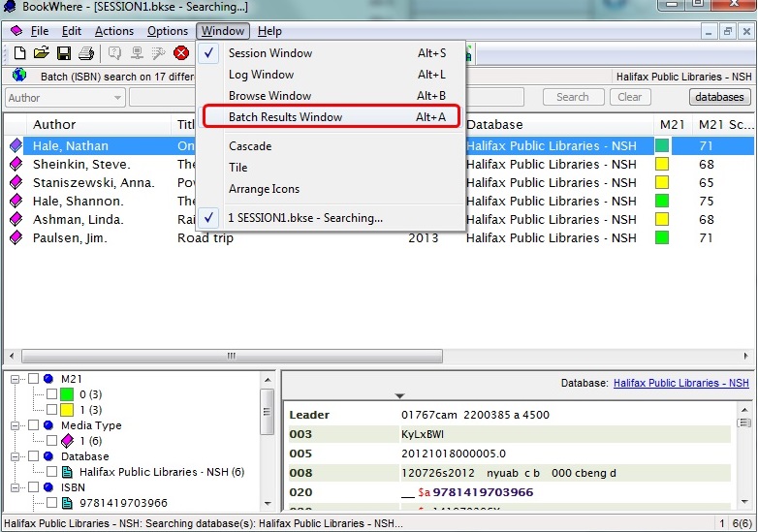Click down arrow of filter tree scrollbar

268,504
